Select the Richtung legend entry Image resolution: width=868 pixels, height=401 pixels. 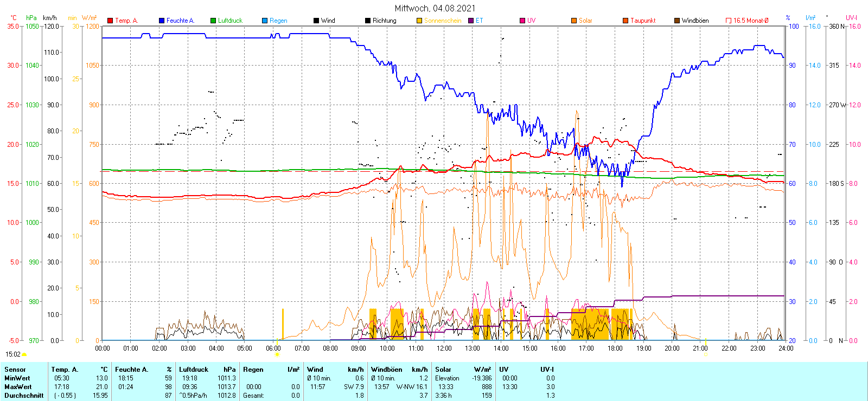click(384, 21)
